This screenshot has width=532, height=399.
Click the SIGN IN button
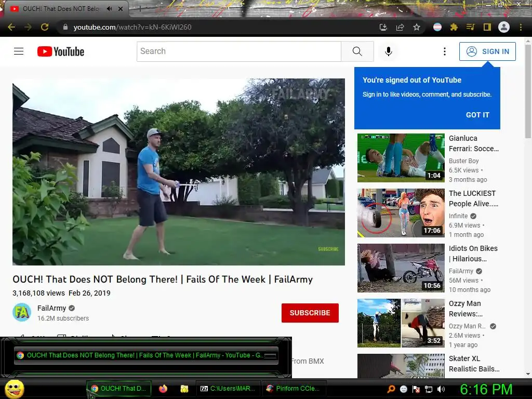(487, 51)
